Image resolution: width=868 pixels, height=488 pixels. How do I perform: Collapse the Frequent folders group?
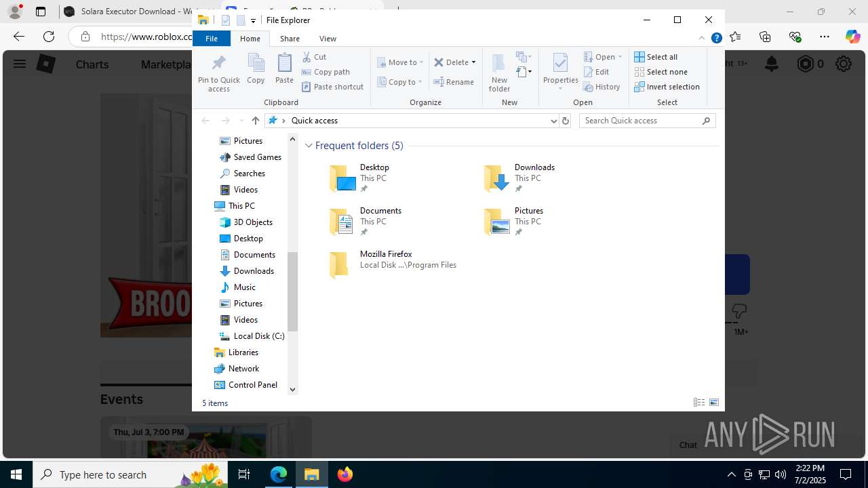click(x=309, y=146)
